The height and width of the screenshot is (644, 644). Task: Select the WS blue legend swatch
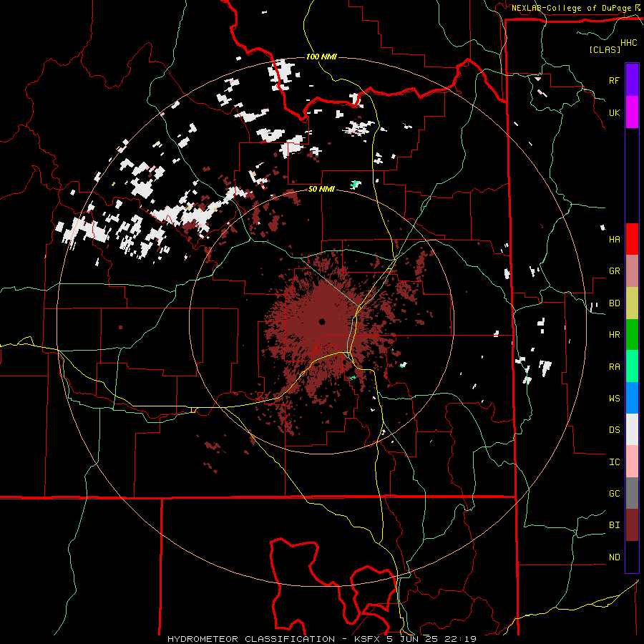click(632, 398)
